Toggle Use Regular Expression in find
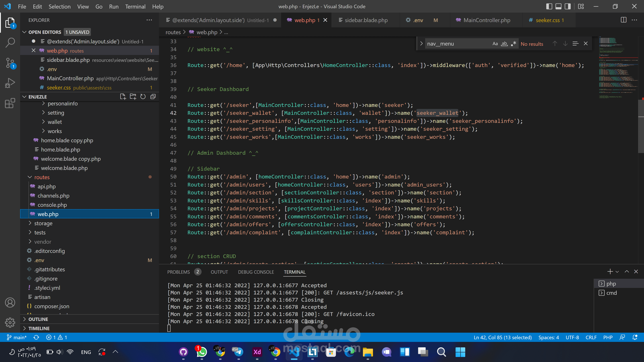Screen dimensions: 644x362 [x=514, y=44]
